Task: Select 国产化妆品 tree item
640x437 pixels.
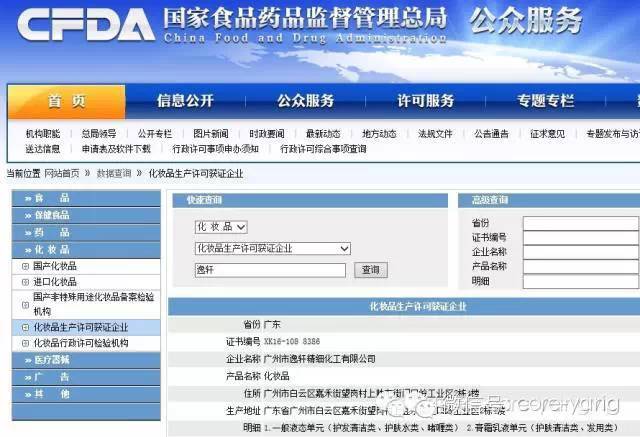Action: pyautogui.click(x=55, y=266)
